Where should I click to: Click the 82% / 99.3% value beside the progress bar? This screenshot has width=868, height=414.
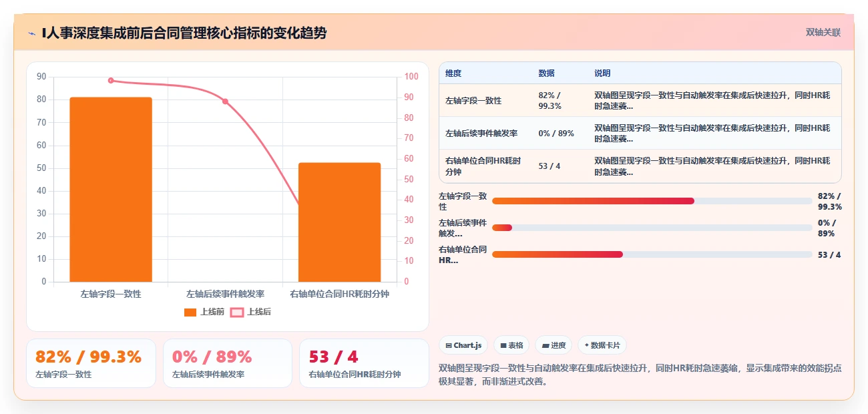point(829,201)
